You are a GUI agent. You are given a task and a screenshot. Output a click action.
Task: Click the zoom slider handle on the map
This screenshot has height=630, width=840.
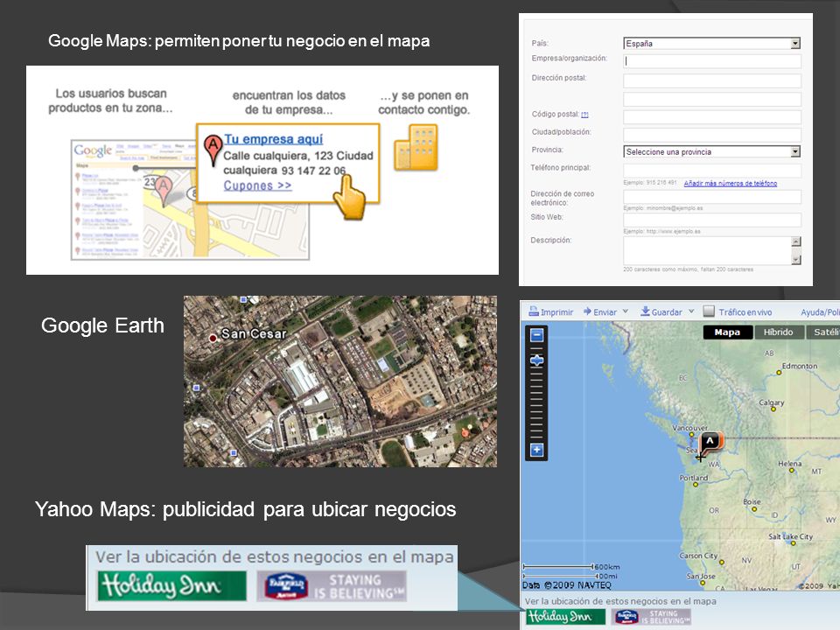(x=536, y=360)
